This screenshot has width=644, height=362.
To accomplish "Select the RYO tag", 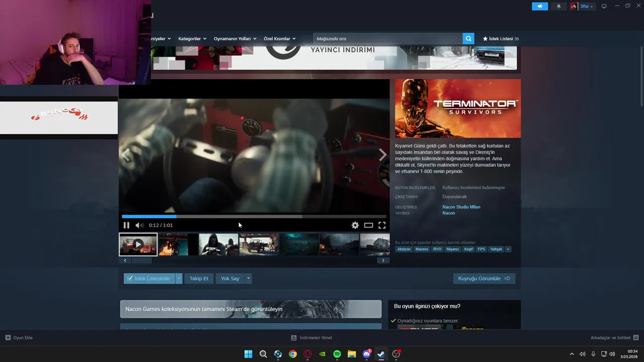I will point(437,249).
